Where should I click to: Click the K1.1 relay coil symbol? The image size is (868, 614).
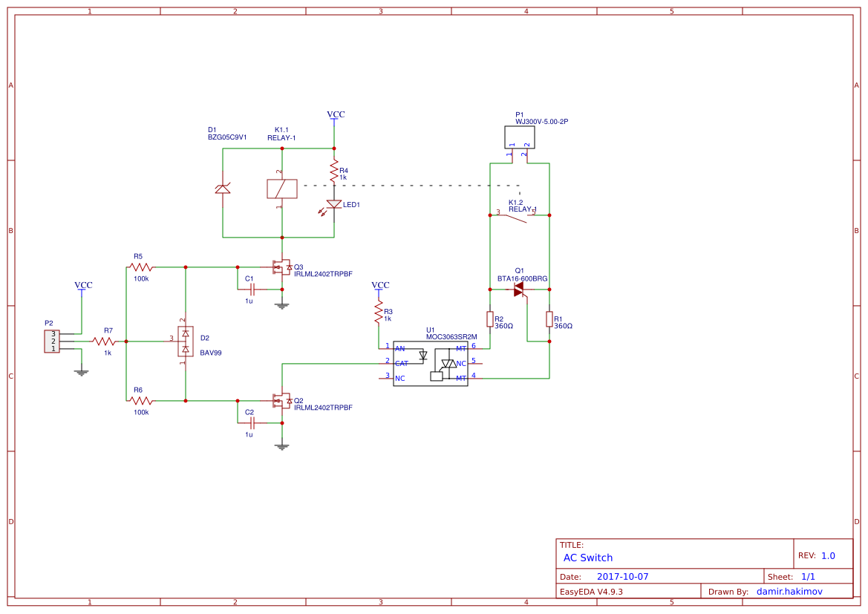281,188
